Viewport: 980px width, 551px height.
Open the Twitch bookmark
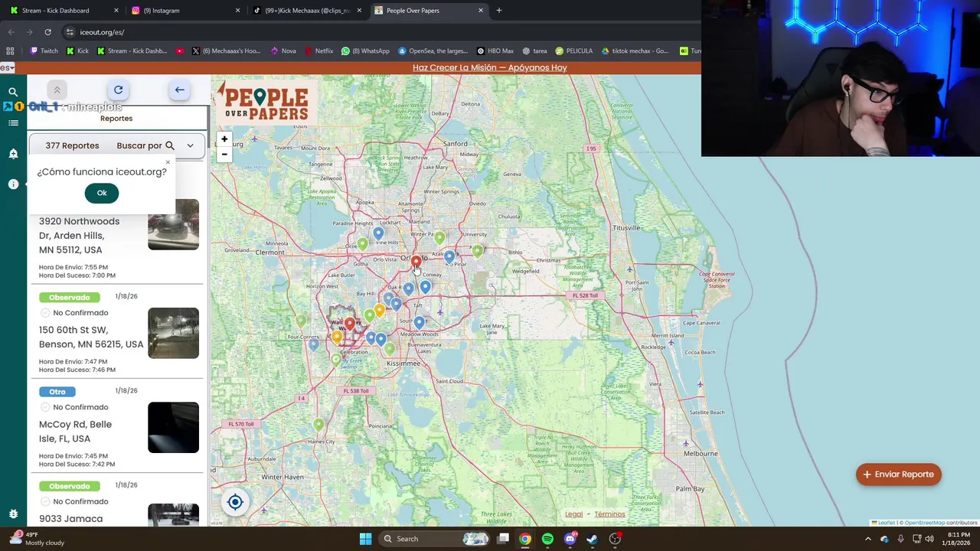click(x=44, y=51)
